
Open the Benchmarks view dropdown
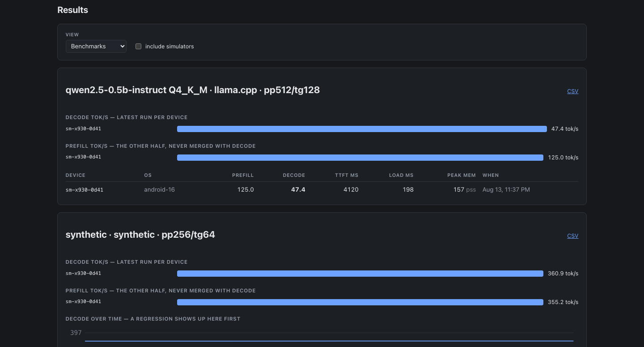pos(96,46)
